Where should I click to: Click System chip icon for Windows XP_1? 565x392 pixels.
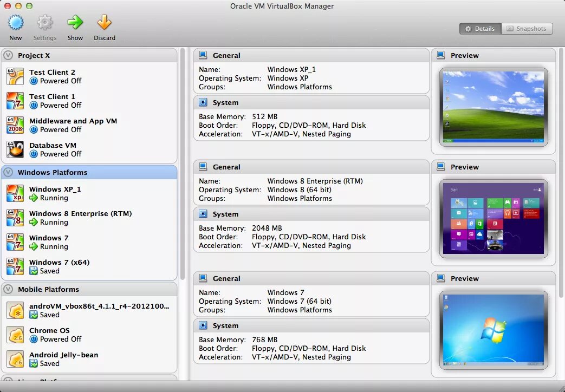[x=203, y=102]
